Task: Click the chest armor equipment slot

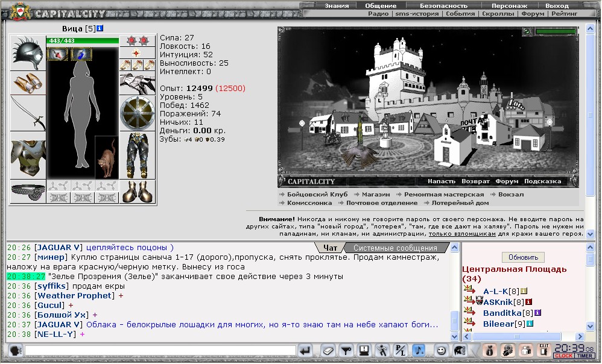Action: [28, 155]
